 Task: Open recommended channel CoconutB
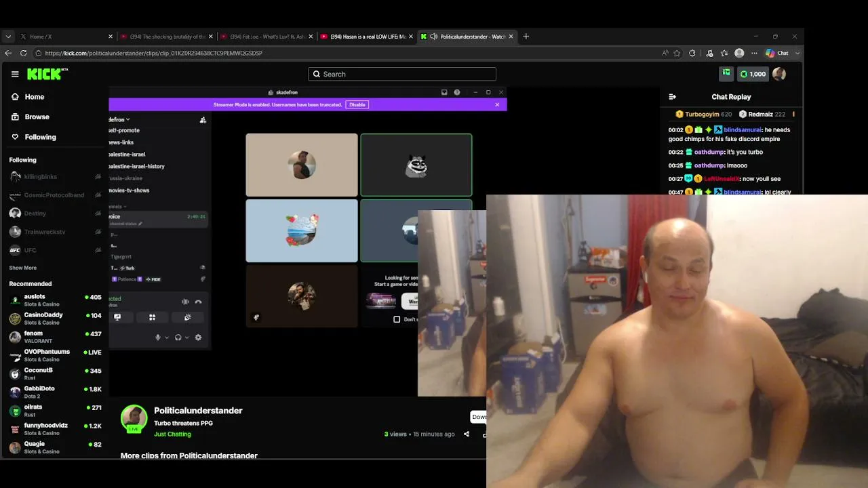pos(54,373)
